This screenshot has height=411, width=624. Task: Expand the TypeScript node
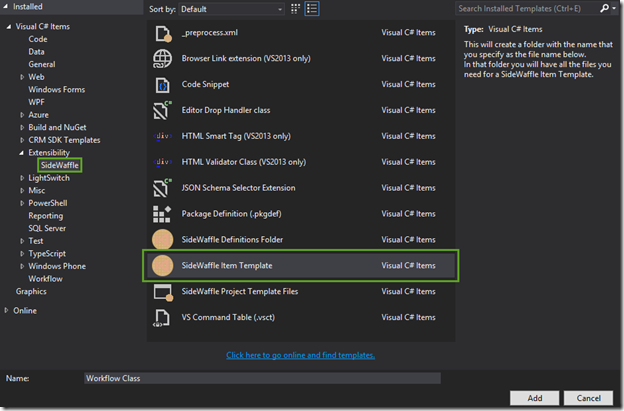(22, 254)
